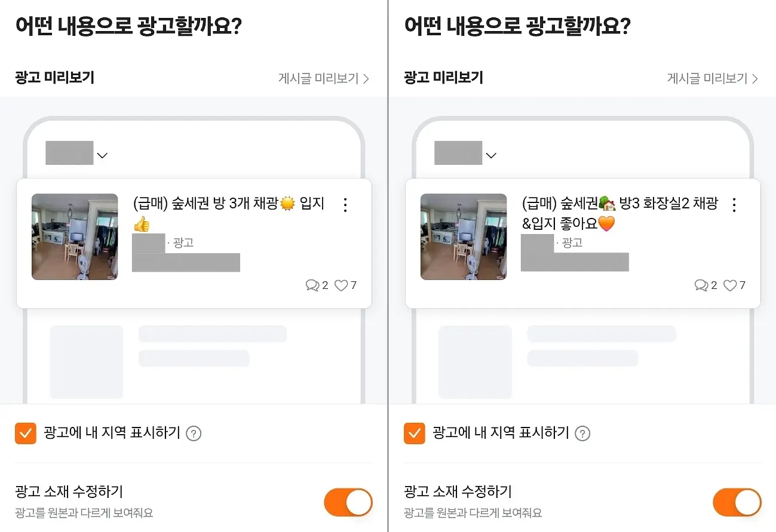Tap the comment bubble icon on the left ad card
776x532 pixels.
tap(312, 285)
